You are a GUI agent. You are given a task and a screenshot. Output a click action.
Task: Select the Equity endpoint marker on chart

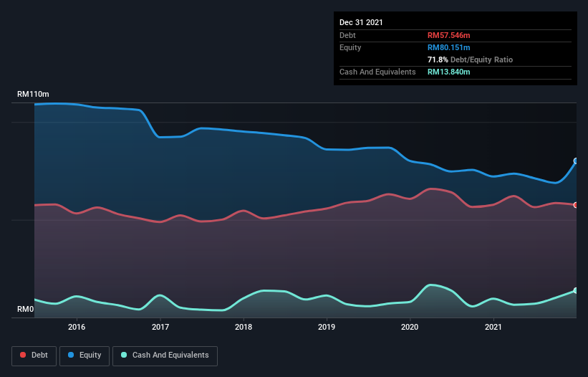click(576, 161)
